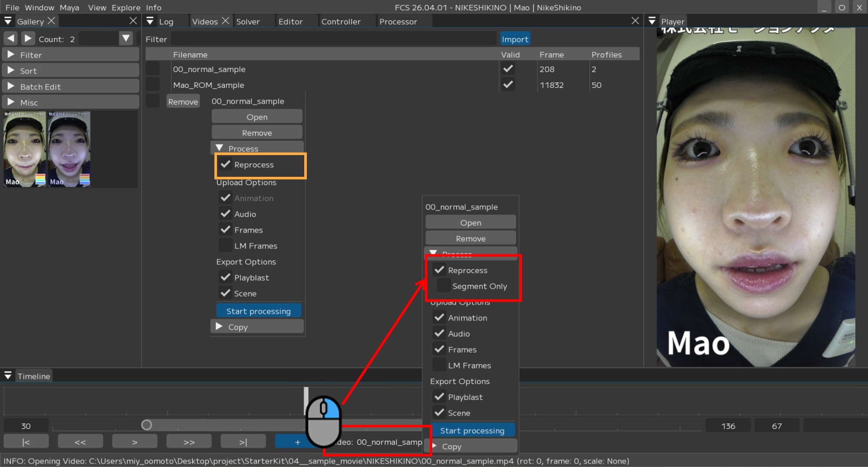Click the Import button above the file list
The height and width of the screenshot is (467, 868).
coord(515,39)
